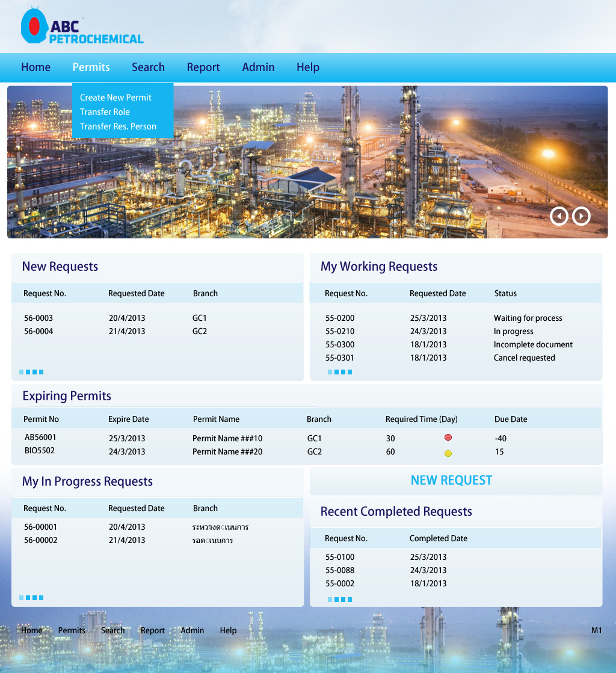Screen dimensions: 616x673
Task: Open the Report section from top navigation
Action: [203, 67]
